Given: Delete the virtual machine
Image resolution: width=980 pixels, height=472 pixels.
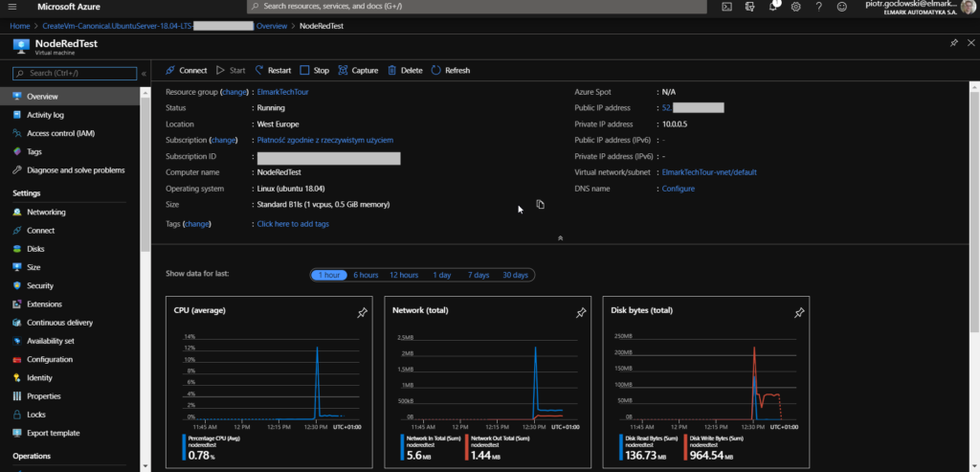Looking at the screenshot, I should [x=405, y=71].
